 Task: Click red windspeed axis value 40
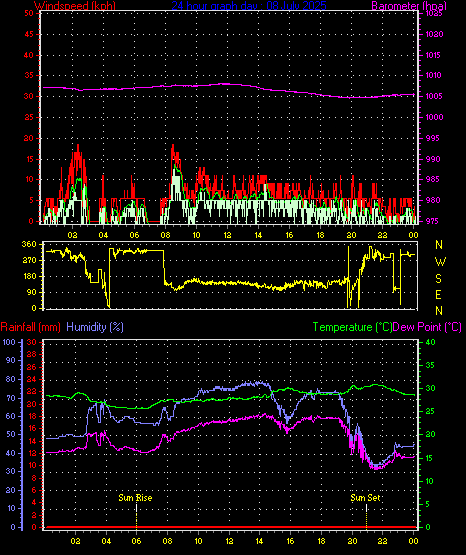click(29, 55)
